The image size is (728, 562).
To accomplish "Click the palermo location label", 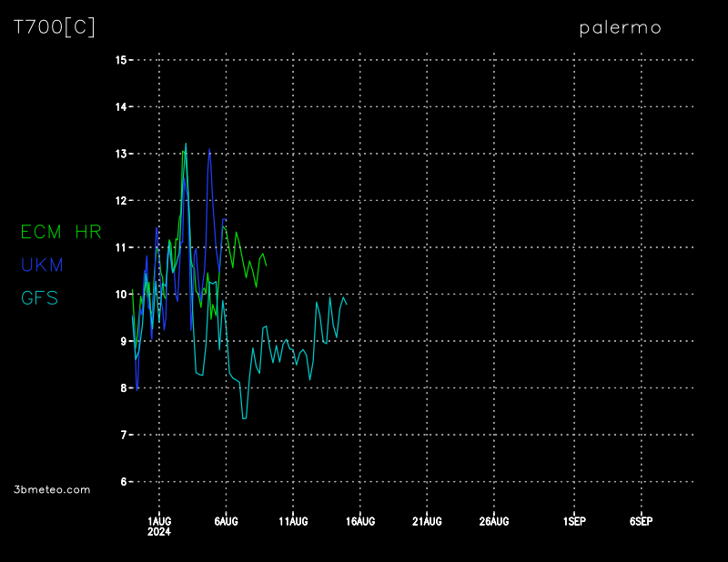I will pos(620,27).
